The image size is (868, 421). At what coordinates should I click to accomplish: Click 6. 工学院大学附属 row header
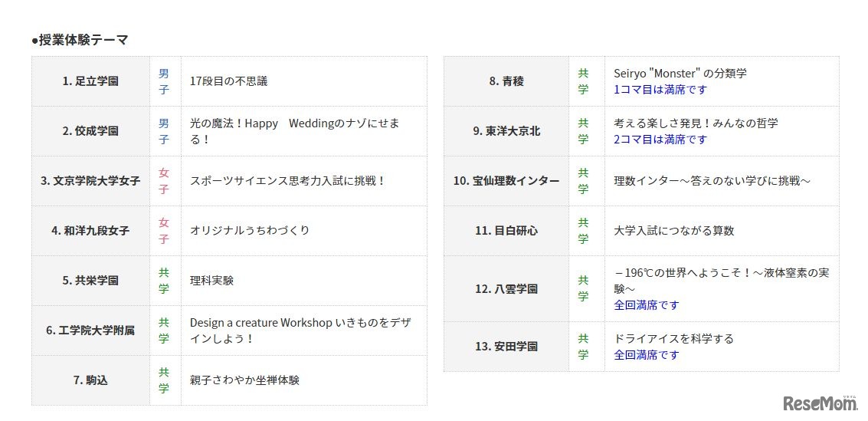click(90, 331)
